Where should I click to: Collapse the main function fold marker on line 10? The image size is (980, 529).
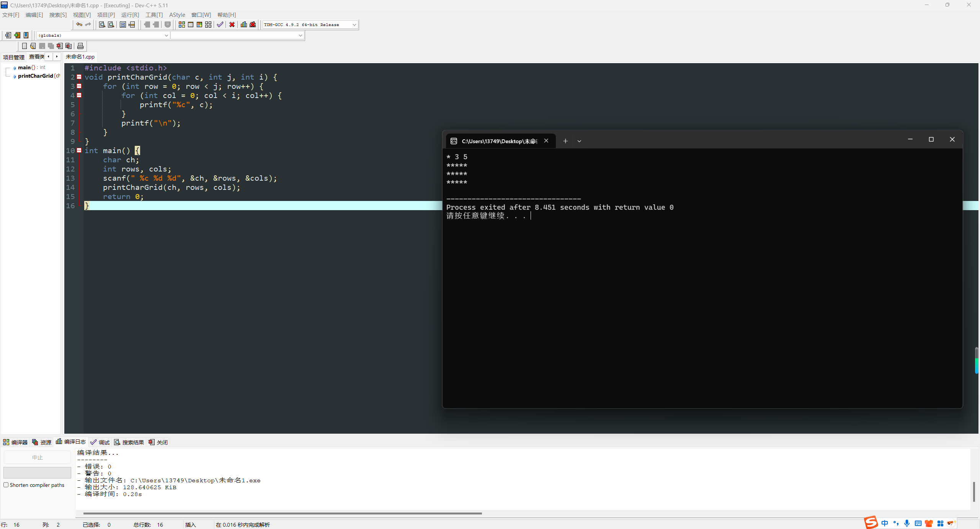79,150
